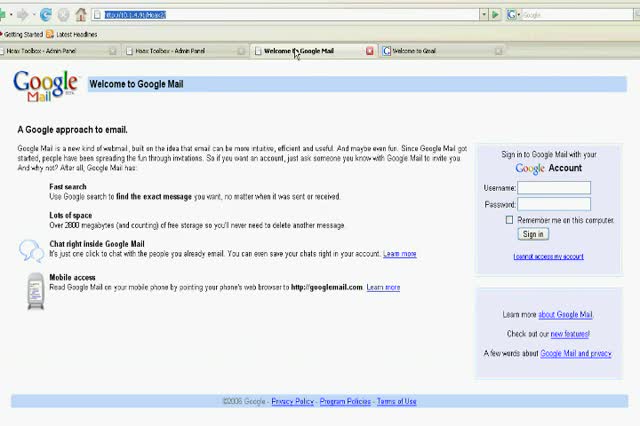Click into the Google search box

[x=577, y=15]
